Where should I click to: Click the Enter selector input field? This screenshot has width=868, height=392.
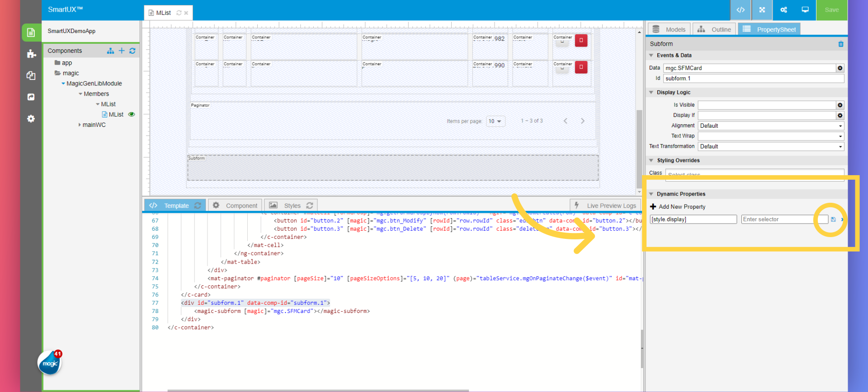pos(784,219)
